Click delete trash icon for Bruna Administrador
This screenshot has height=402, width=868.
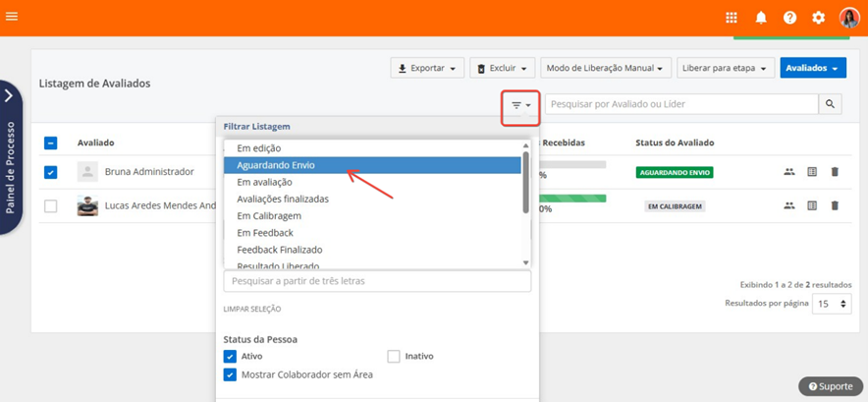tap(835, 172)
